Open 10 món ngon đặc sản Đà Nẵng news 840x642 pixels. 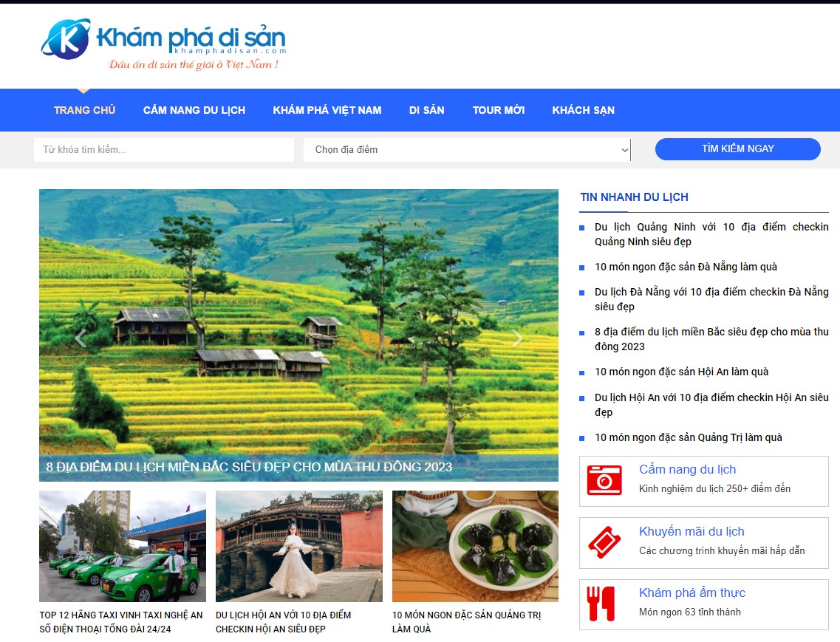point(686,267)
